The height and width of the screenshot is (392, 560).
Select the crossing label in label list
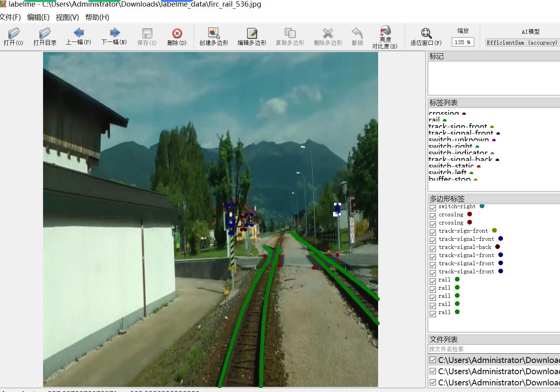[x=444, y=113]
